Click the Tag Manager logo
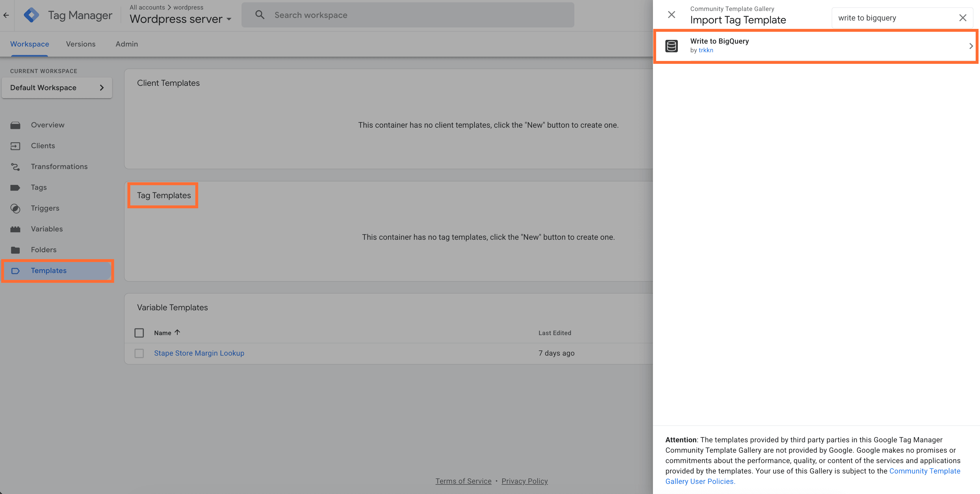 coord(32,15)
